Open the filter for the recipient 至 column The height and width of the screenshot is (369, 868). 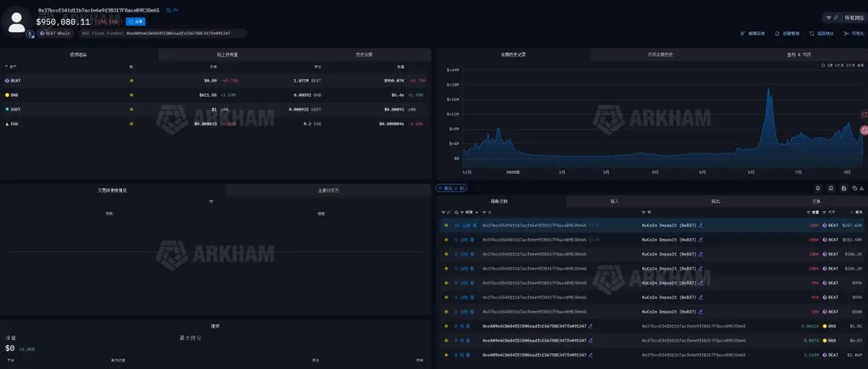point(645,213)
